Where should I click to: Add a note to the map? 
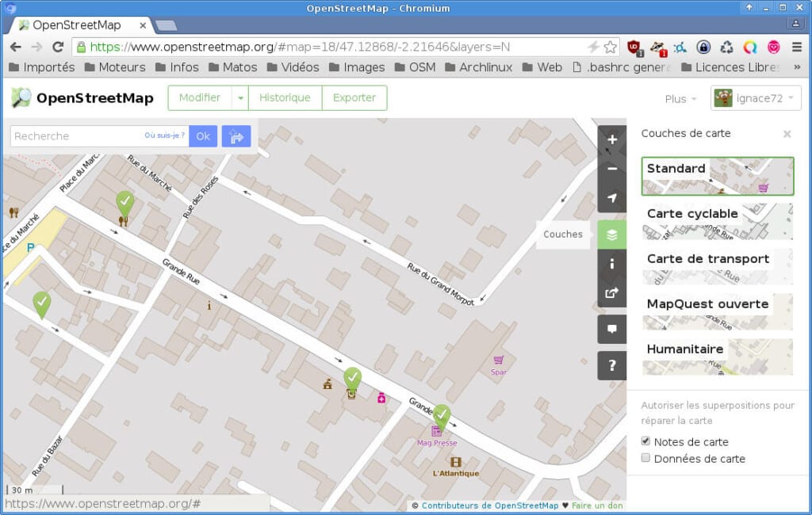(611, 329)
